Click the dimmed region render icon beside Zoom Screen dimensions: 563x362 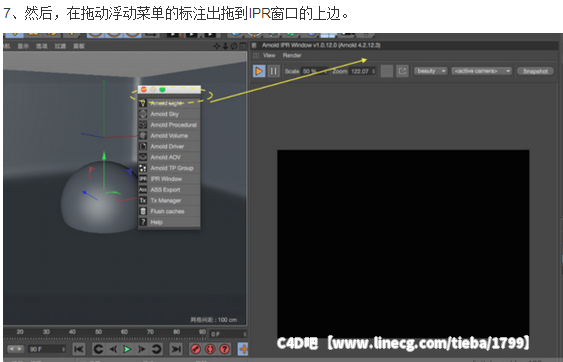[x=387, y=71]
